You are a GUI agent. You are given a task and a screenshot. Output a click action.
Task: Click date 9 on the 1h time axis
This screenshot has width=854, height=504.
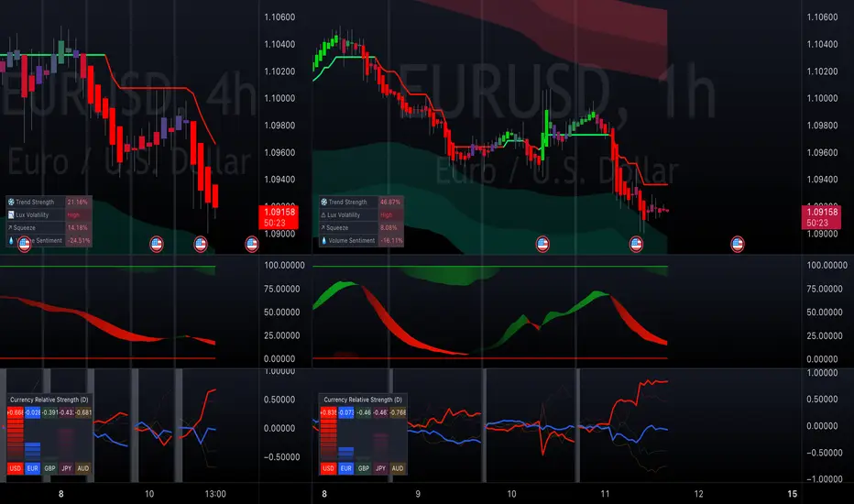point(418,494)
